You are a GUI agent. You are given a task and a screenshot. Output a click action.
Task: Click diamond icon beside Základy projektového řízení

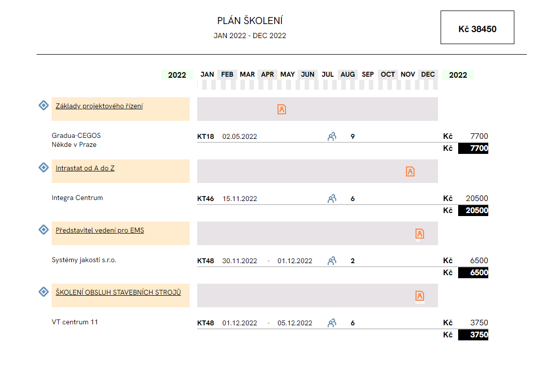pos(44,105)
